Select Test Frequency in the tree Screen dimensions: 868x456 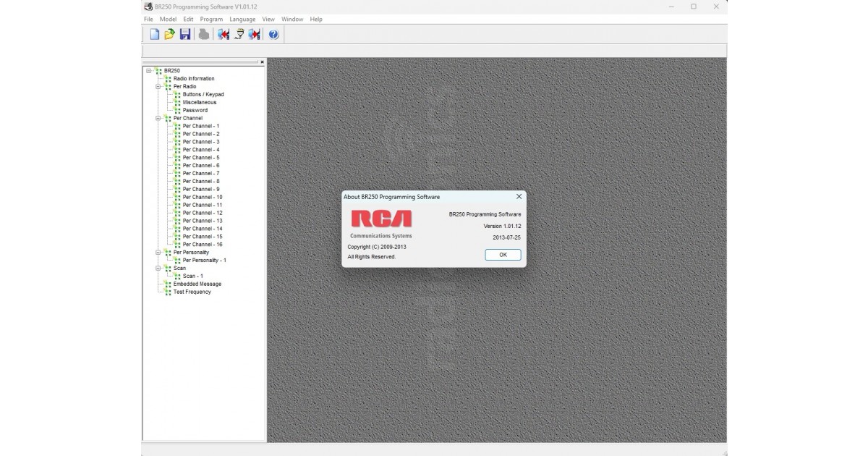194,292
